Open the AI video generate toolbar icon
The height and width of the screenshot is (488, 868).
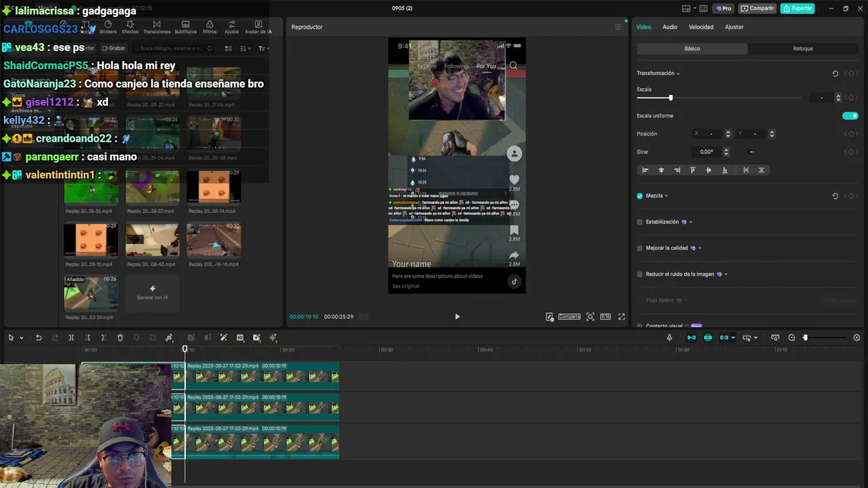pos(256,338)
